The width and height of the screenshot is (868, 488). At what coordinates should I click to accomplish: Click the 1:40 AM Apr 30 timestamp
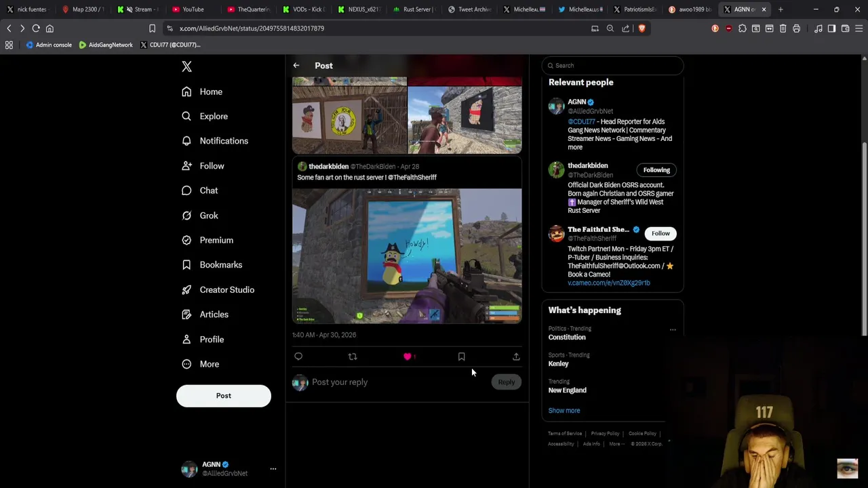click(324, 335)
